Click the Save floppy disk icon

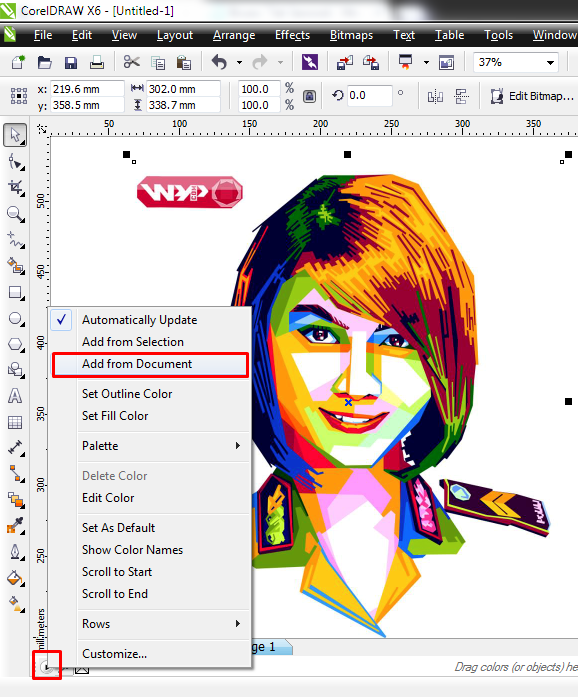tap(71, 62)
